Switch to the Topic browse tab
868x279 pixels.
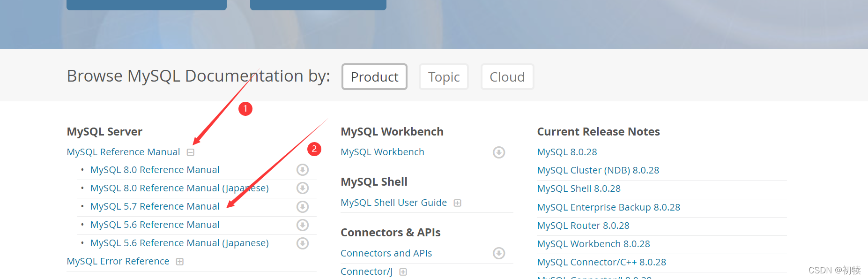tap(444, 77)
